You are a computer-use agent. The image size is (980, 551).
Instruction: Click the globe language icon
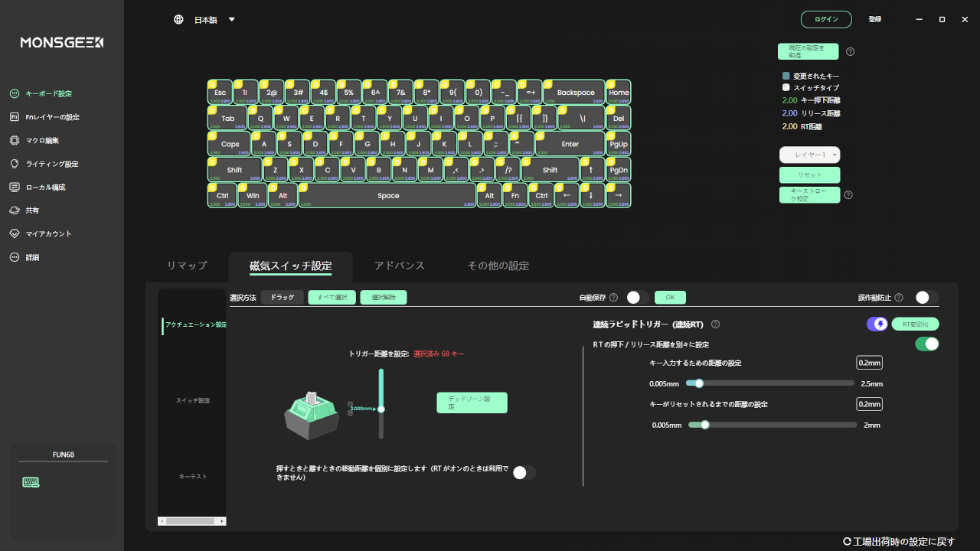[178, 20]
